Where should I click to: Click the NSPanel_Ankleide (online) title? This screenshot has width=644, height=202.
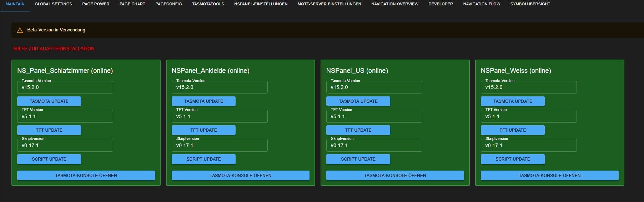211,71
